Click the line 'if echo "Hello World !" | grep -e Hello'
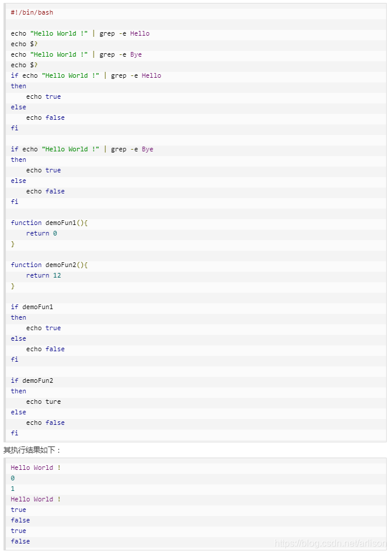This screenshot has width=392, height=554. pos(86,75)
